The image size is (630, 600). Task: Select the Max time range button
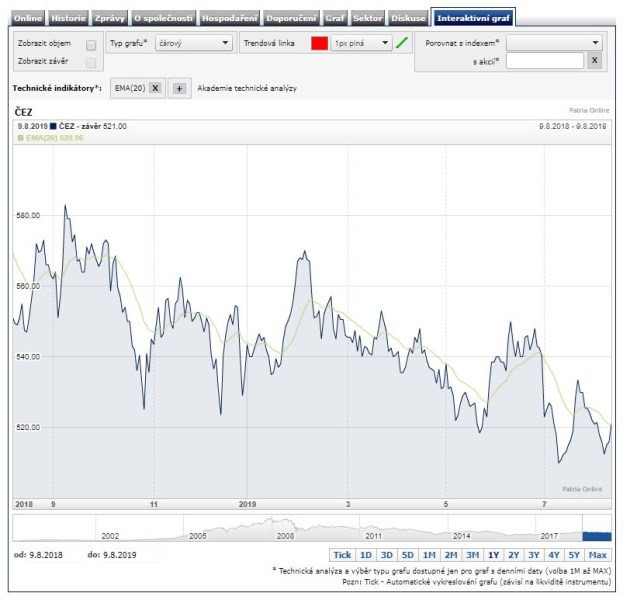pos(598,555)
